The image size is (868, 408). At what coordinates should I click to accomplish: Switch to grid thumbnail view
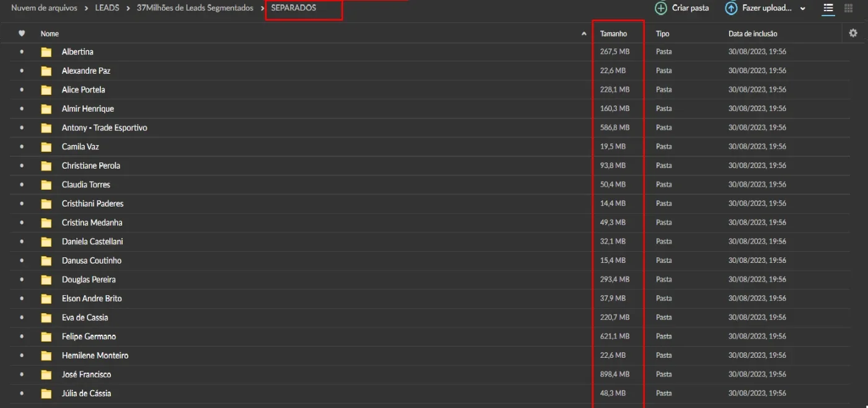849,8
